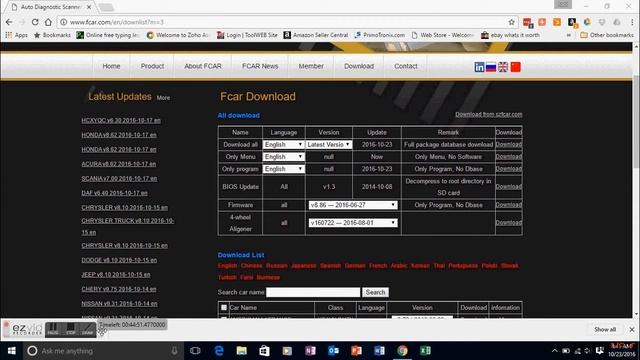
Task: Select the Spanish download list language
Action: 330,266
